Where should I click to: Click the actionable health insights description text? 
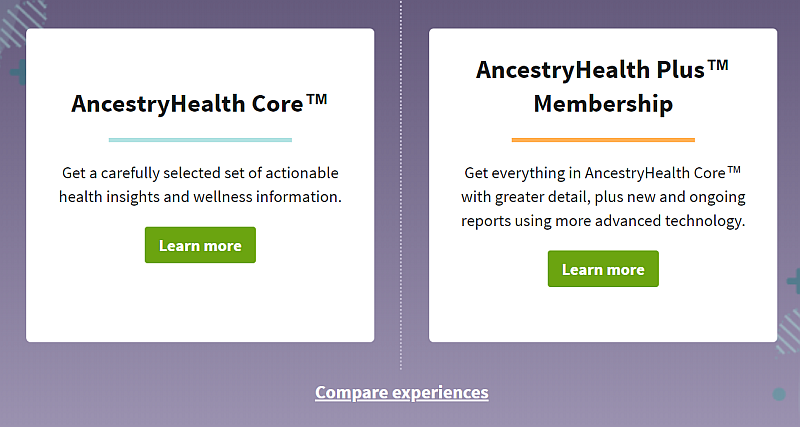(200, 185)
